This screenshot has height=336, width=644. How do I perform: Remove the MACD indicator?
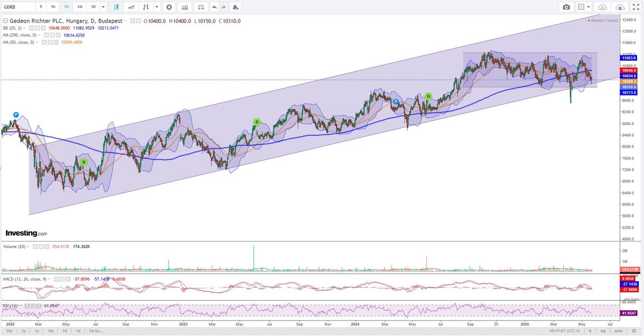pos(68,279)
